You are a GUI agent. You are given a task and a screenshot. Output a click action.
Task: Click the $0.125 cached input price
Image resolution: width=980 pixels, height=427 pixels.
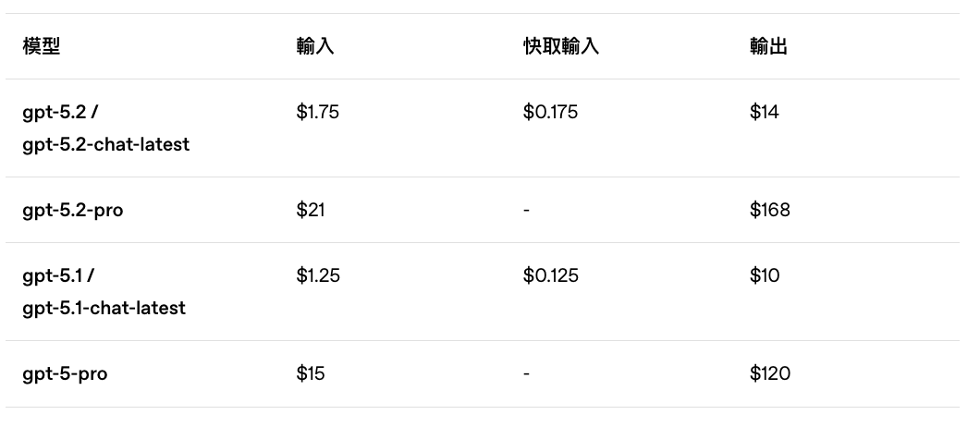tap(551, 275)
